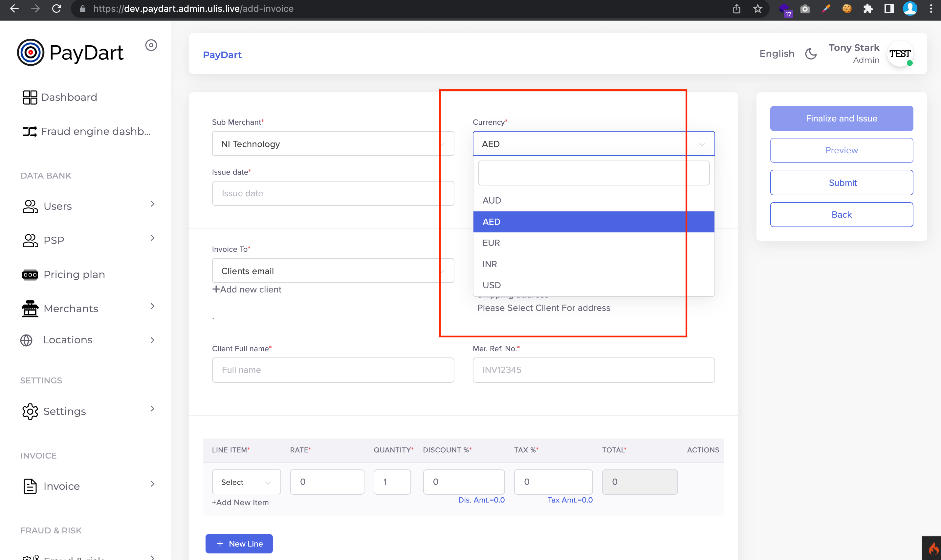Click the Users people icon
This screenshot has height=560, width=941.
pyautogui.click(x=30, y=206)
